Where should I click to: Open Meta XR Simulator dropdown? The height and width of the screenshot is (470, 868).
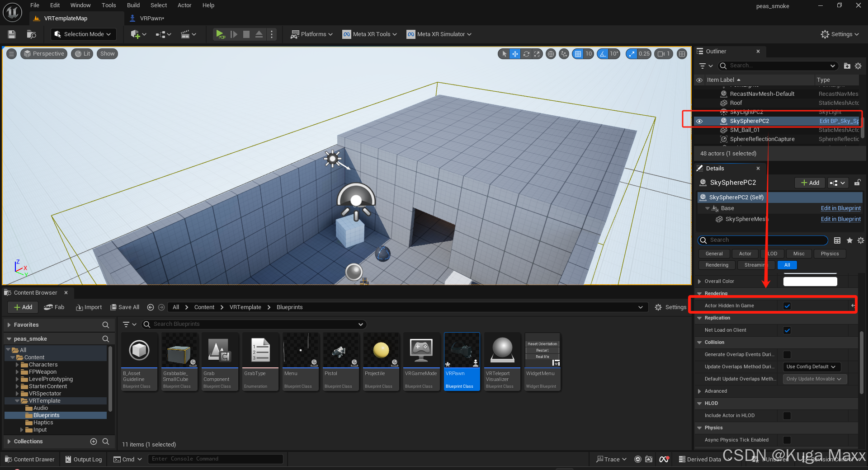(x=439, y=34)
